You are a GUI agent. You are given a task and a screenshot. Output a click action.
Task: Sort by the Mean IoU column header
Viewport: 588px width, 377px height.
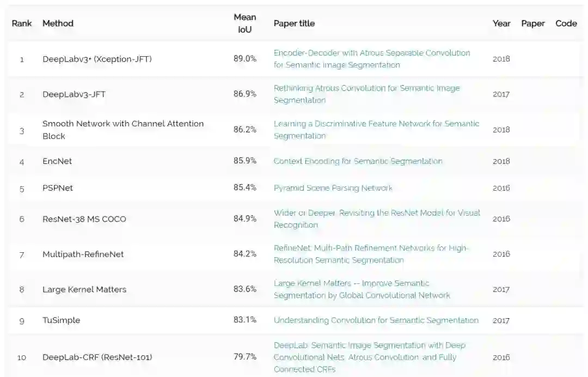[245, 23]
